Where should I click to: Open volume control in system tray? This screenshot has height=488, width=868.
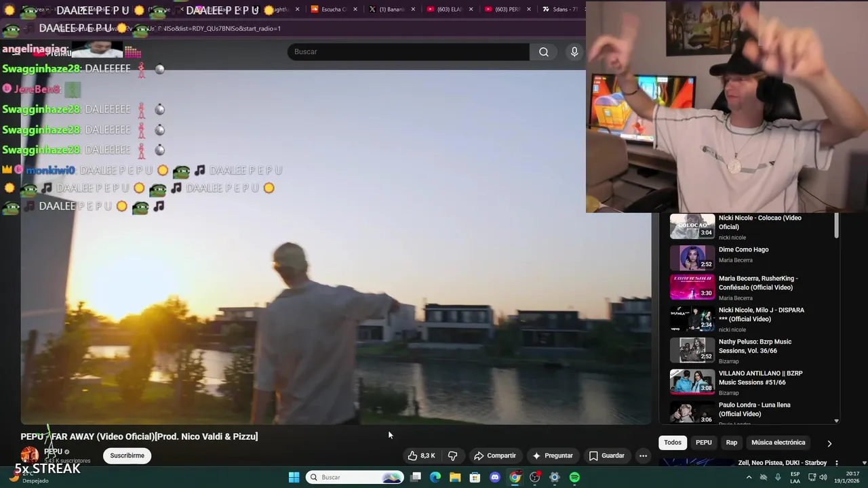(x=823, y=477)
